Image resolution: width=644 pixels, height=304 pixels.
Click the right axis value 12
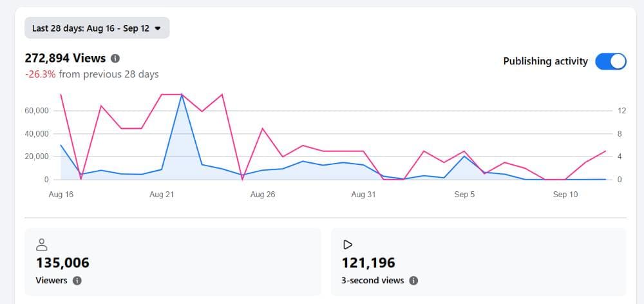pyautogui.click(x=621, y=111)
